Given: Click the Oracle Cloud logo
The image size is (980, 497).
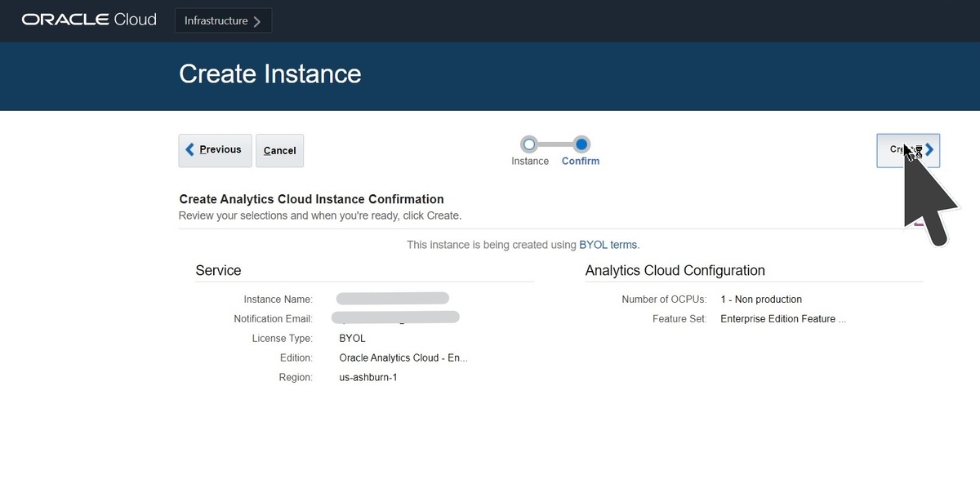Looking at the screenshot, I should [x=89, y=20].
